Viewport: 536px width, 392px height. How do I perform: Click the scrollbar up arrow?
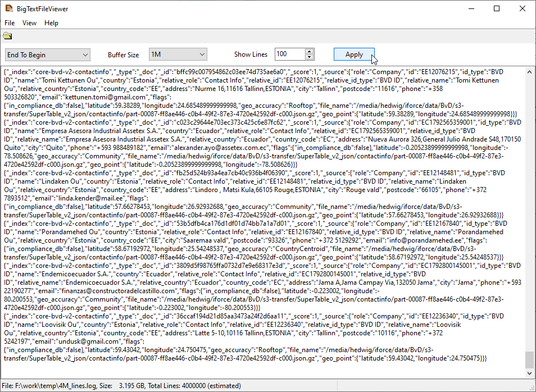tap(529, 72)
